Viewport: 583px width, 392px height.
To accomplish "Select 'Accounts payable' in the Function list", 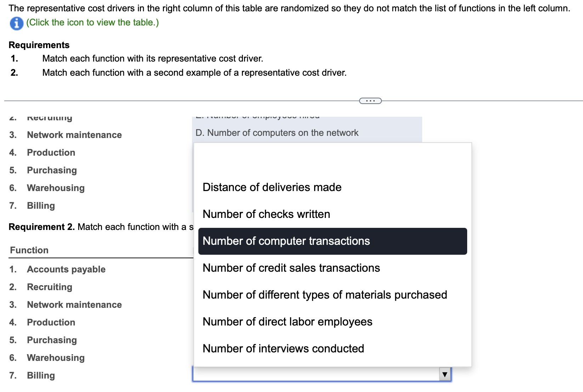I will [x=66, y=269].
